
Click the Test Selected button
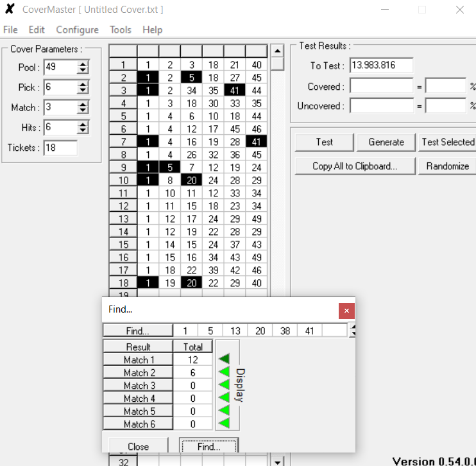448,142
